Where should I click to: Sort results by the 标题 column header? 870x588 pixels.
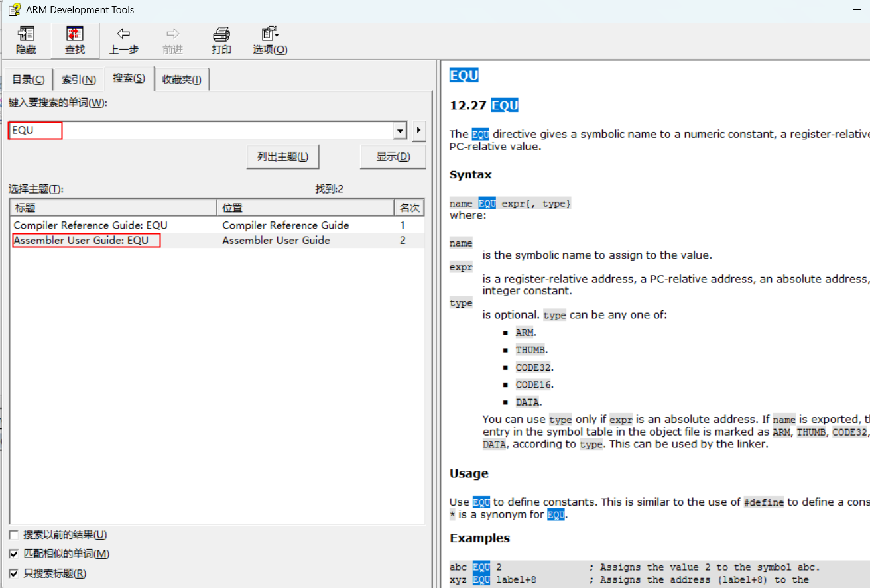click(x=113, y=208)
